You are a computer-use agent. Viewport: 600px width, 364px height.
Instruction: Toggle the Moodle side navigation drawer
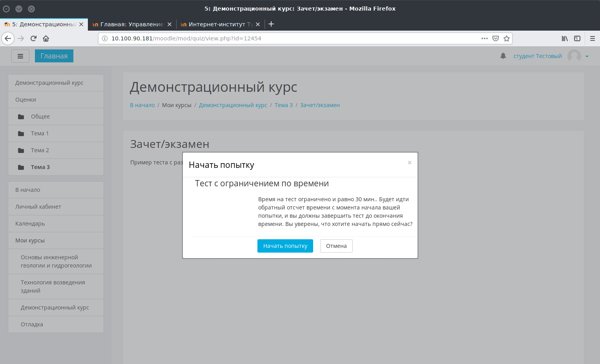20,56
